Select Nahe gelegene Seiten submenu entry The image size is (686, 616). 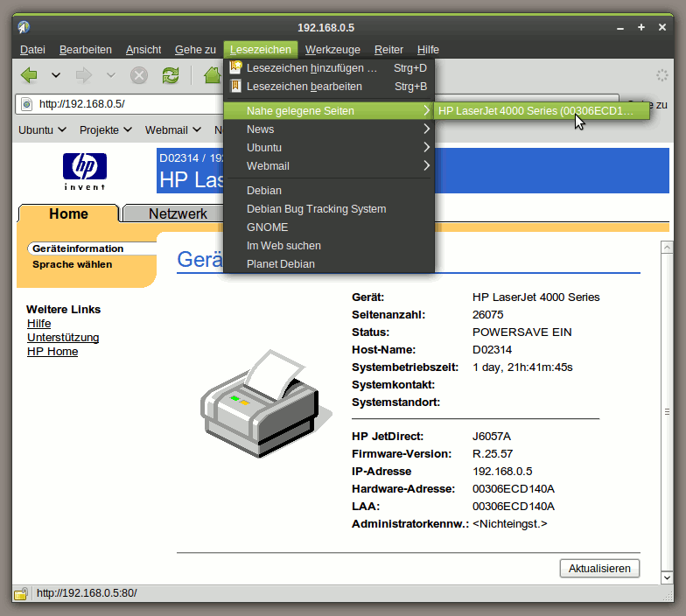click(329, 110)
